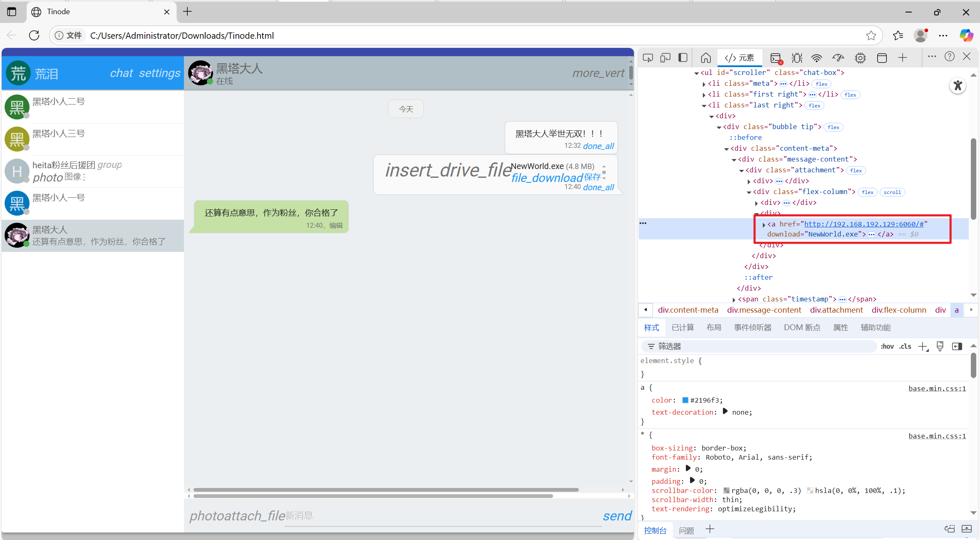The width and height of the screenshot is (980, 540).
Task: Open the Performance gauge icon panel
Action: (838, 58)
